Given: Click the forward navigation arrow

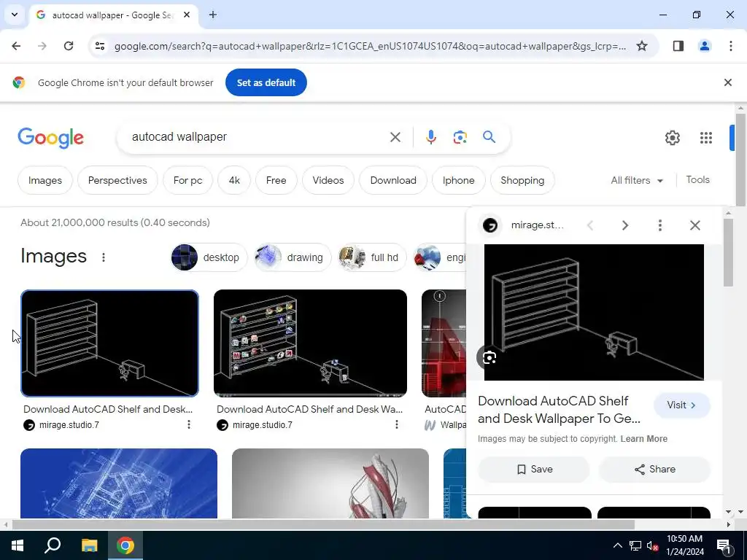Looking at the screenshot, I should pos(42,46).
